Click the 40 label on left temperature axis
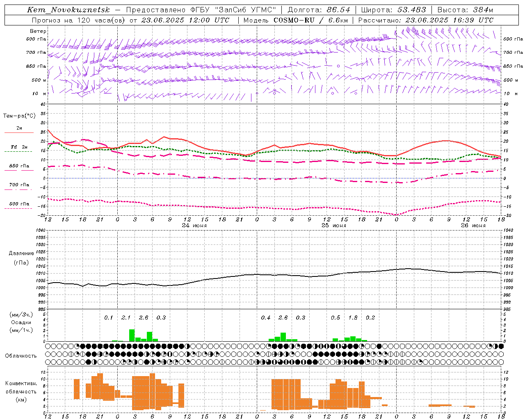525x420 pixels. pos(43,104)
